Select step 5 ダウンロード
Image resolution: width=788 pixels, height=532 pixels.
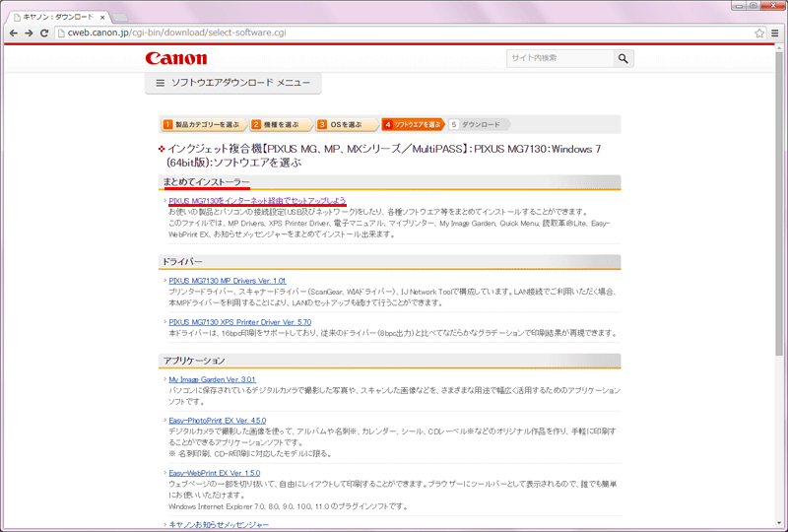pos(478,125)
